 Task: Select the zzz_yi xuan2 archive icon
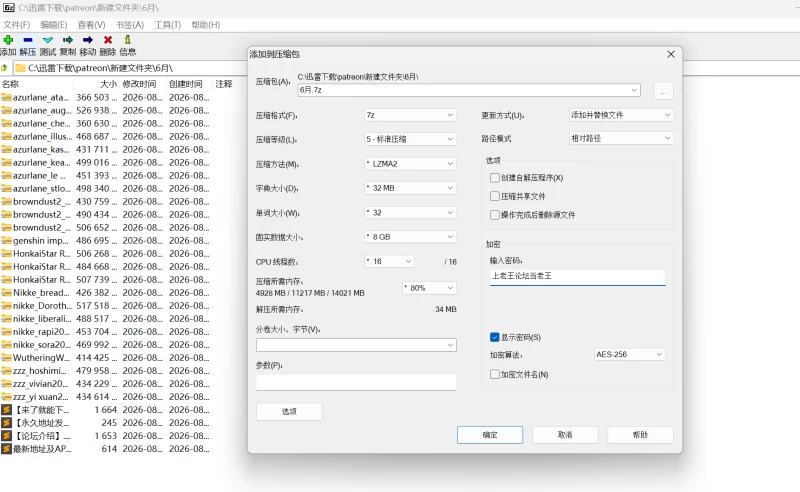[x=6, y=397]
